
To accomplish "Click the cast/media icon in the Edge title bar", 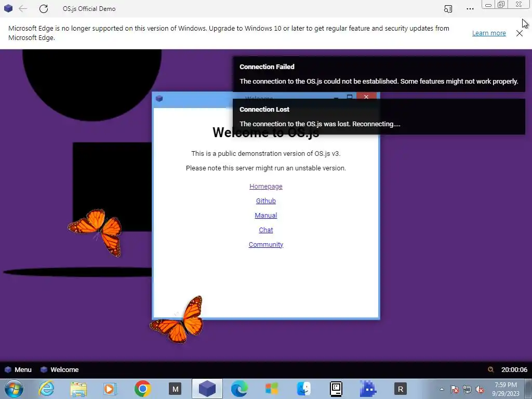I will pos(448,9).
